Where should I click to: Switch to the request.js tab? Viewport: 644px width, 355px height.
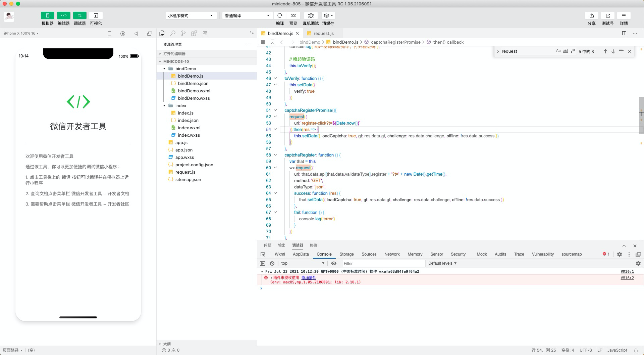(x=323, y=33)
